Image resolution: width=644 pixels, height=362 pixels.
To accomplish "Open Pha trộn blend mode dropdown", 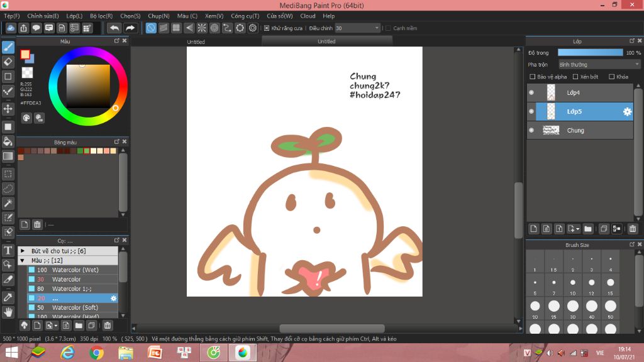I will (x=599, y=65).
